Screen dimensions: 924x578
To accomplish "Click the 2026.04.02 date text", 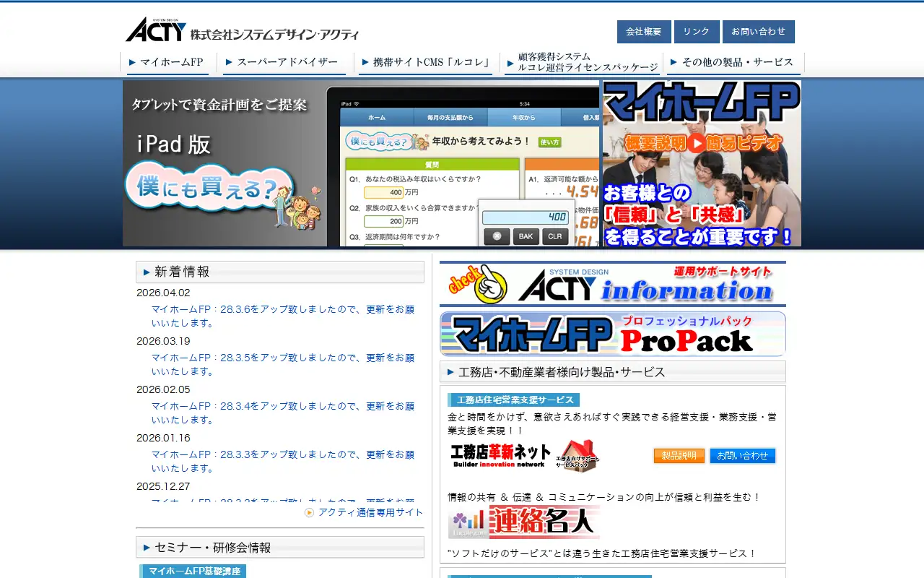I will click(163, 293).
